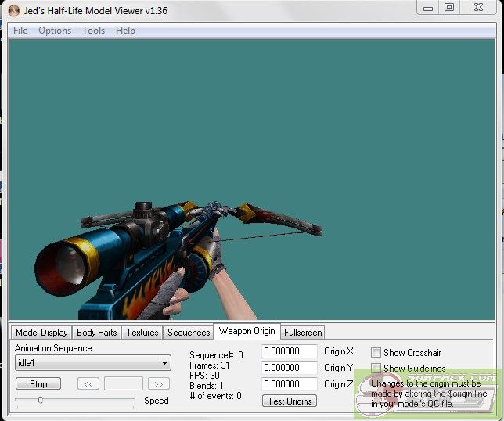Click the model viewer app icon in title bar

click(x=14, y=11)
